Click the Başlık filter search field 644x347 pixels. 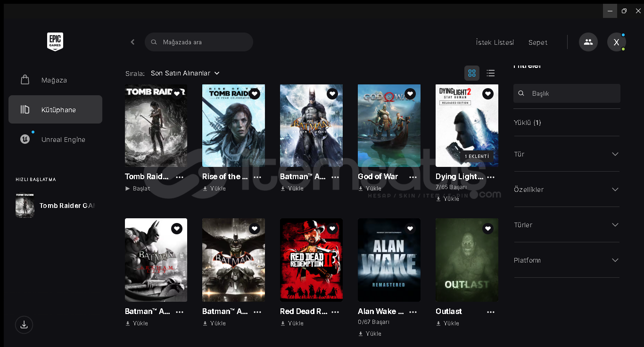[x=567, y=93]
